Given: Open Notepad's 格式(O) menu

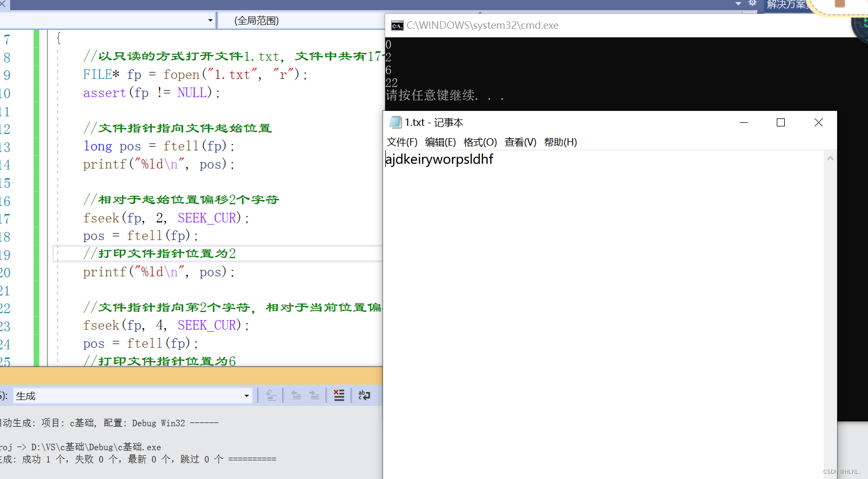Looking at the screenshot, I should coord(480,142).
